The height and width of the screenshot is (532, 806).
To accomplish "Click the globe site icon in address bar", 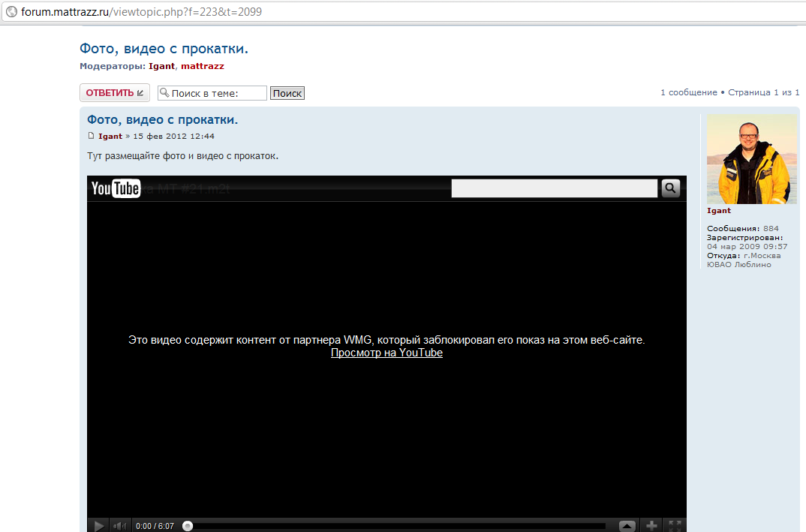I will click(x=11, y=12).
